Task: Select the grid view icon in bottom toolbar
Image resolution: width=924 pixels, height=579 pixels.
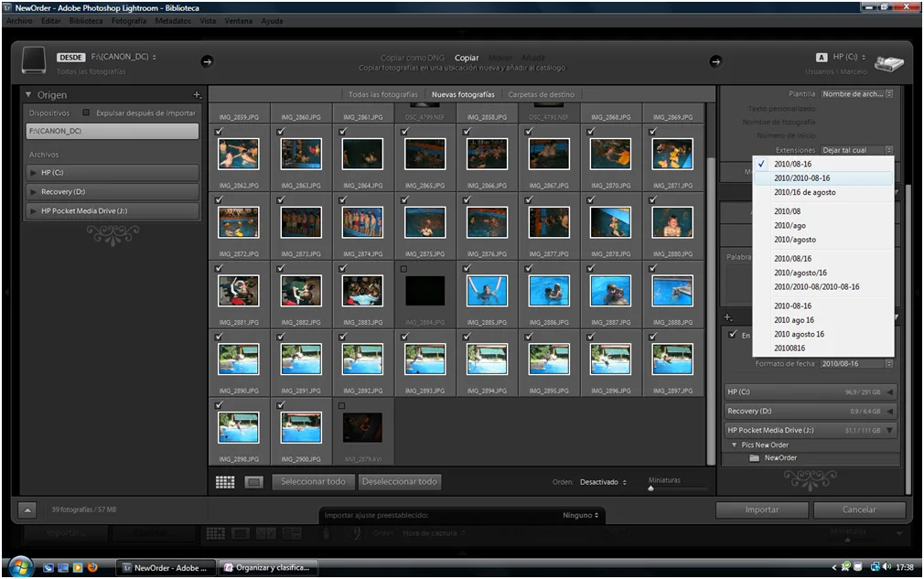Action: 225,482
